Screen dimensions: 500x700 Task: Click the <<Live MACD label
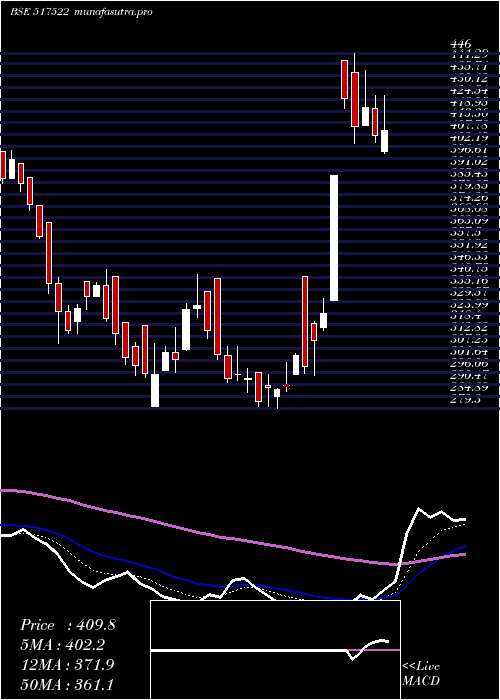tap(421, 674)
